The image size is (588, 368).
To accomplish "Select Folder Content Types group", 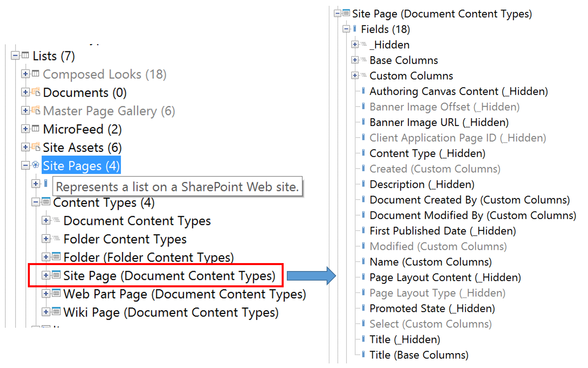I will pos(125,239).
